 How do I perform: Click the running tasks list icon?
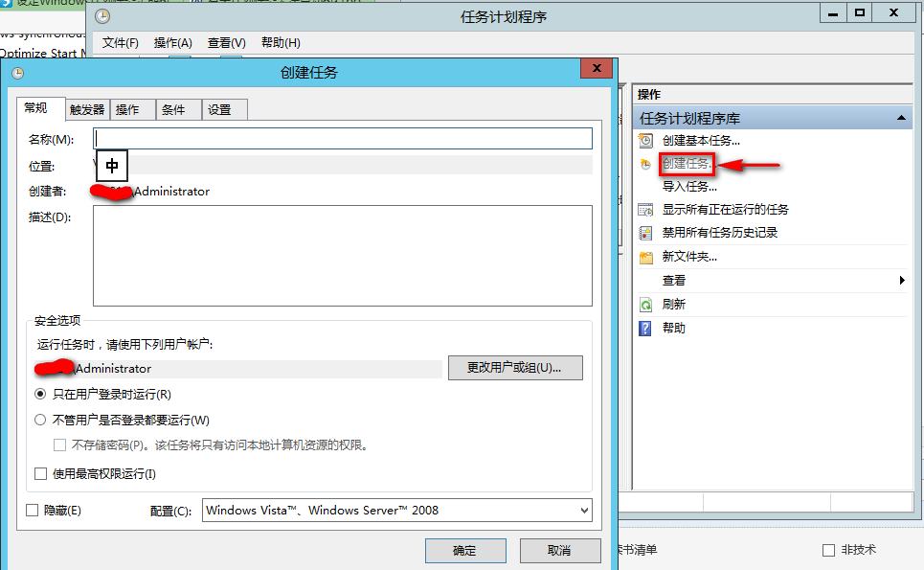(x=646, y=209)
